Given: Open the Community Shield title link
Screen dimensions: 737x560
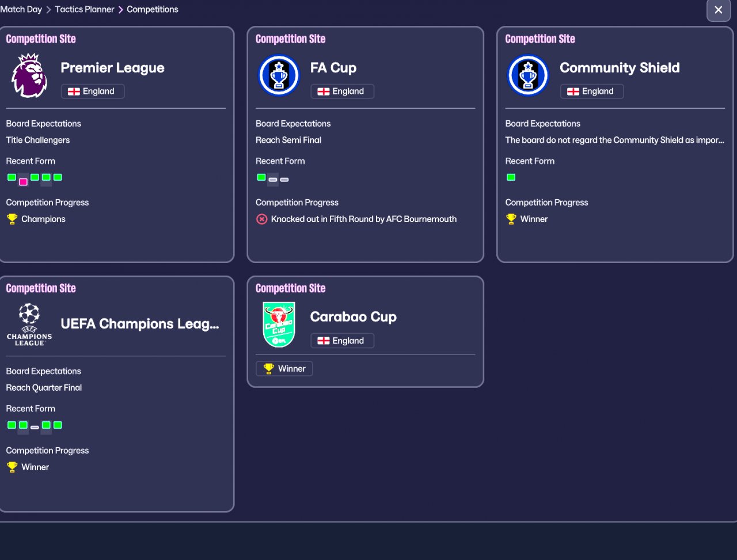Looking at the screenshot, I should tap(620, 67).
